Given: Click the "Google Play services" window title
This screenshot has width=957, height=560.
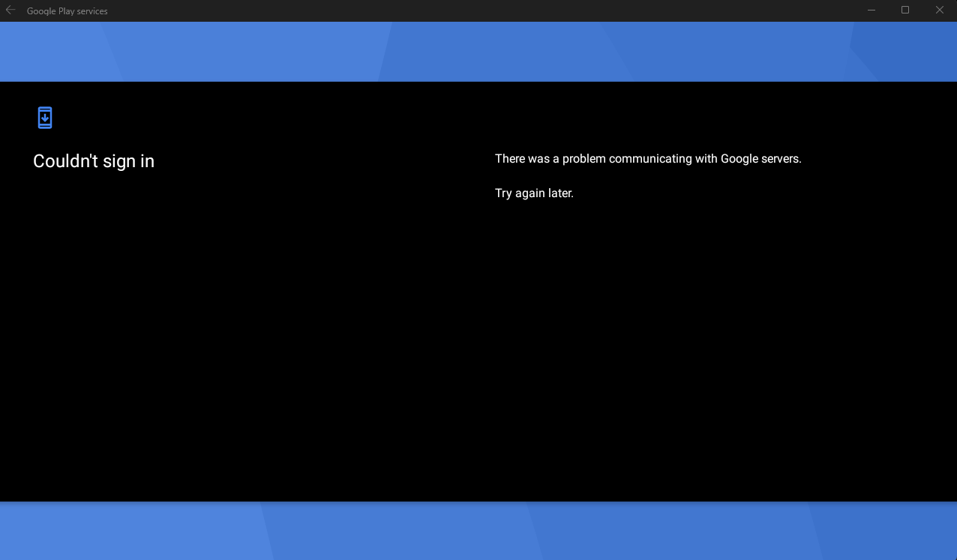Looking at the screenshot, I should [x=67, y=11].
